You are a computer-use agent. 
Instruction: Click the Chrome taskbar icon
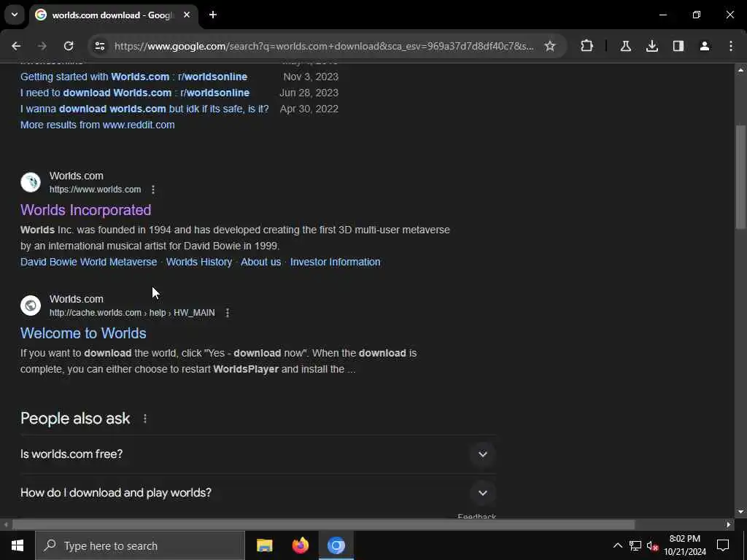pyautogui.click(x=336, y=545)
